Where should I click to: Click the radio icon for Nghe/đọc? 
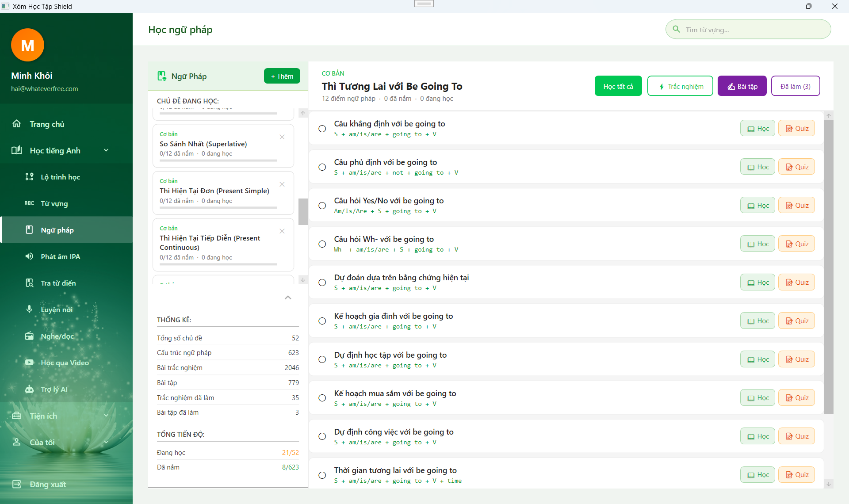(29, 336)
